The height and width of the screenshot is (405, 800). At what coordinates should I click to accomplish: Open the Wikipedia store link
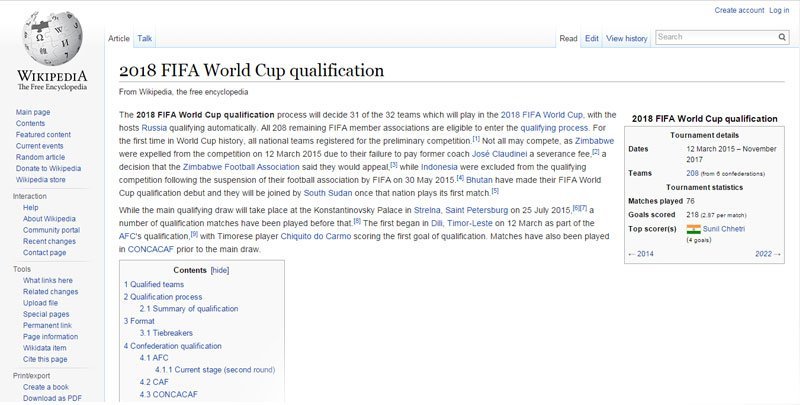[41, 180]
